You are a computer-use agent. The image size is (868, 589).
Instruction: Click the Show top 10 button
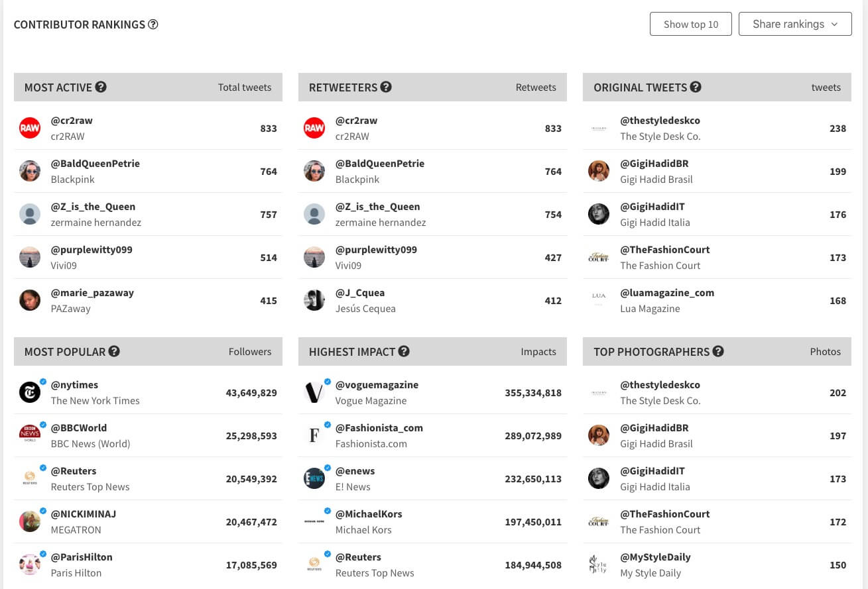pyautogui.click(x=690, y=24)
